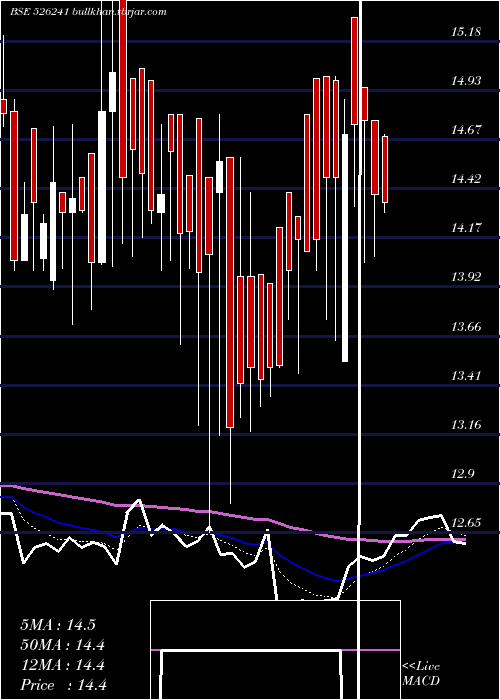The height and width of the screenshot is (700, 500).
Task: Click the <<Live MACD label
Action: (421, 674)
